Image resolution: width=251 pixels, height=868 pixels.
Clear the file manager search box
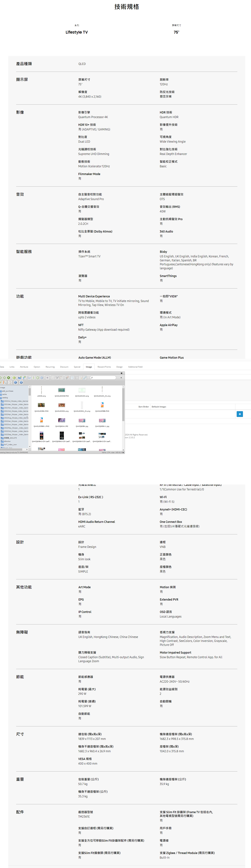(121, 378)
